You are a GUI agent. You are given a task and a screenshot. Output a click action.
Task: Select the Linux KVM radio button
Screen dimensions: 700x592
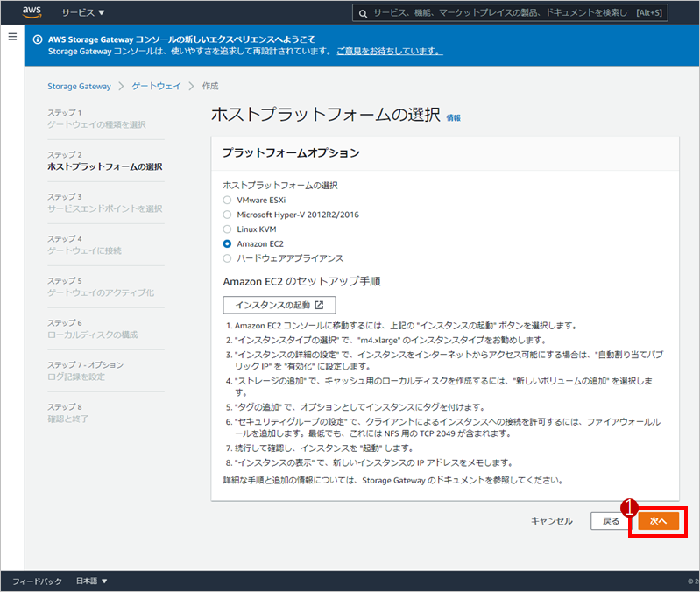point(227,229)
